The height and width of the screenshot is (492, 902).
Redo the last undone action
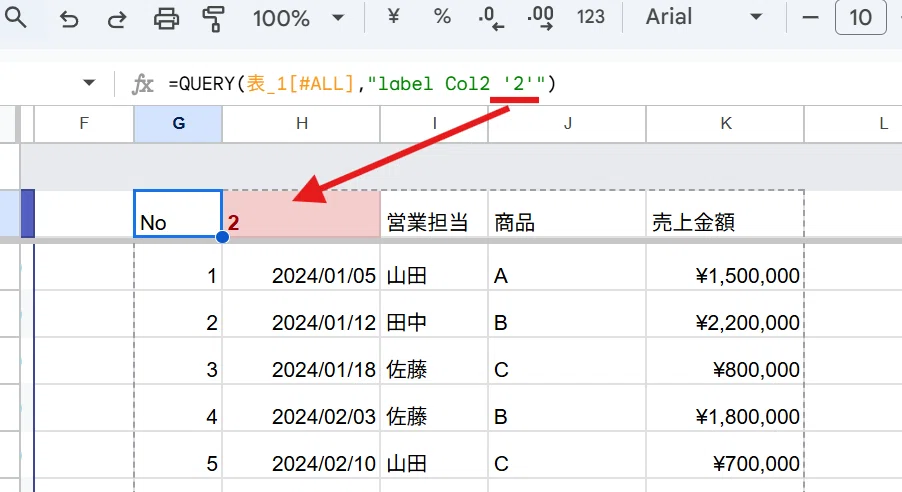[117, 19]
